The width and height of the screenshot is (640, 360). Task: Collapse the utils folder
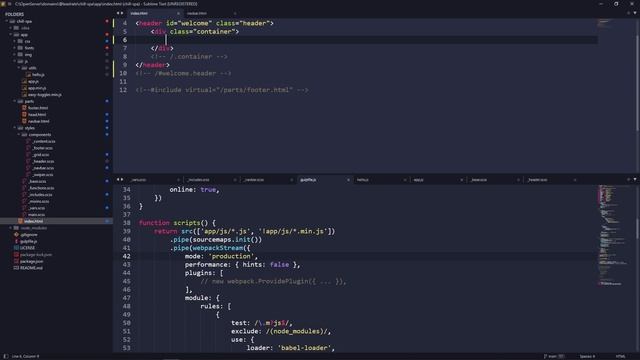19,68
